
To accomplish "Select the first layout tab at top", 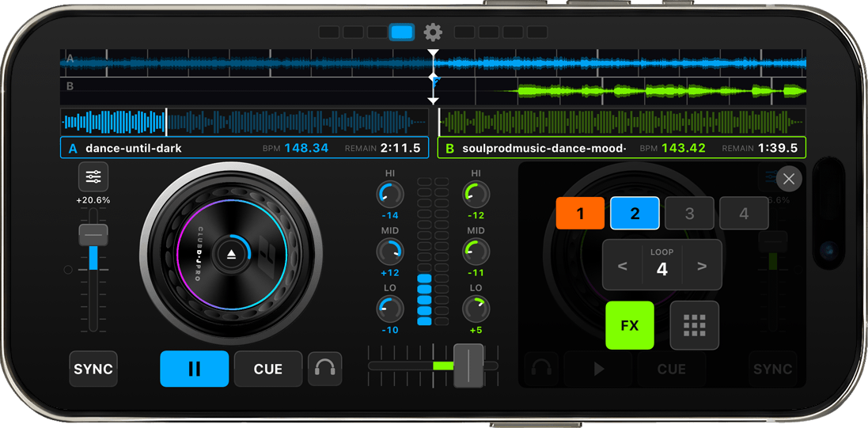I will coord(329,32).
